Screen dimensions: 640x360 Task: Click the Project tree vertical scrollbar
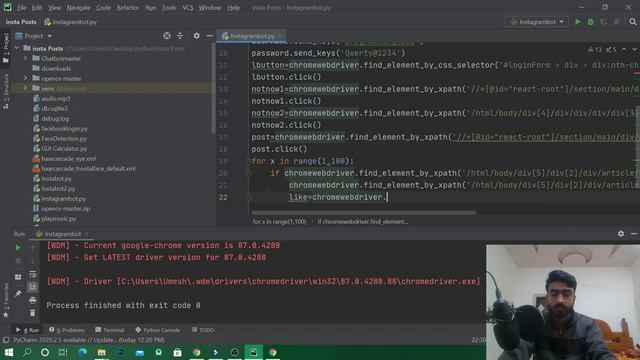(213, 89)
